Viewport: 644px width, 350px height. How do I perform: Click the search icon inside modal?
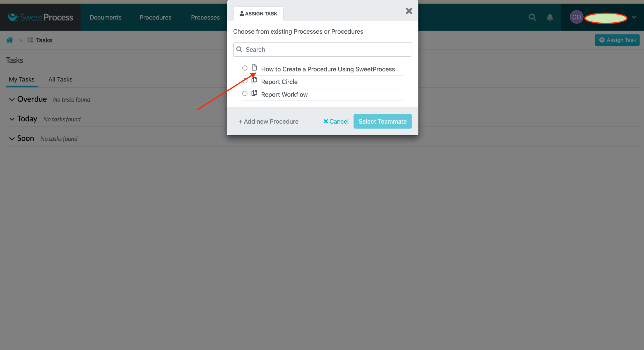coord(240,49)
